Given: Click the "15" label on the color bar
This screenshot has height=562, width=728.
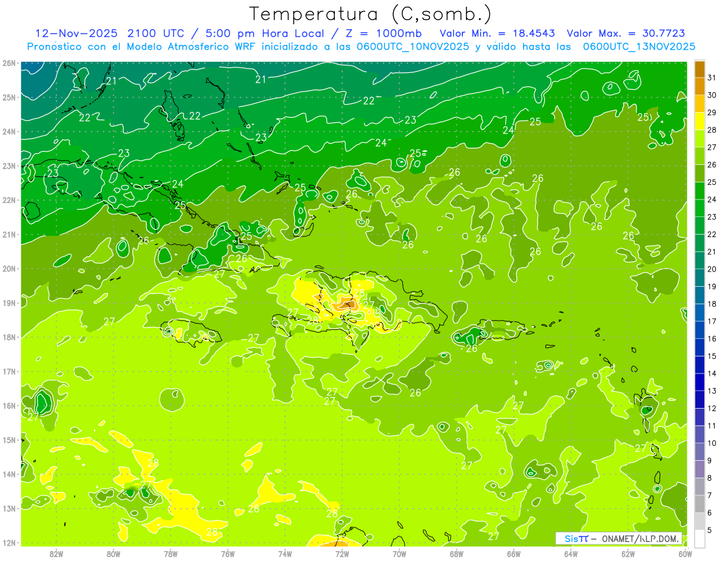Looking at the screenshot, I should 712,356.
